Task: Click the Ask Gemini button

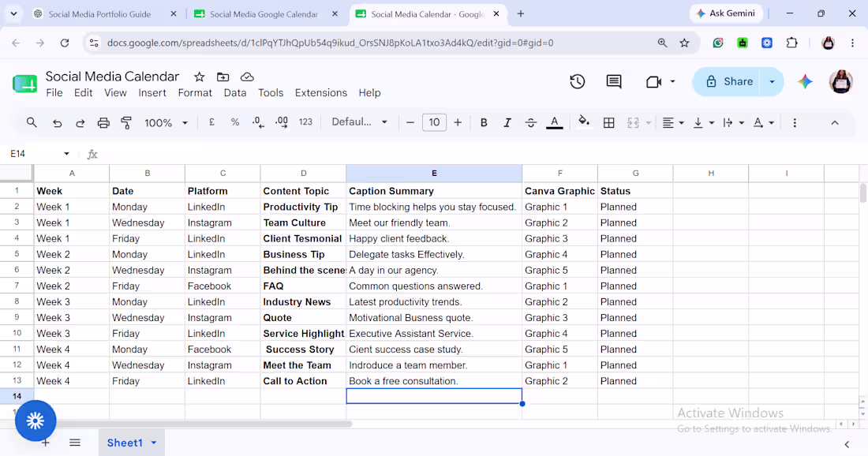Action: (726, 13)
